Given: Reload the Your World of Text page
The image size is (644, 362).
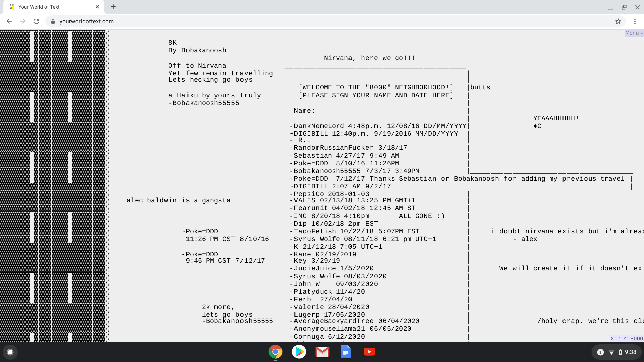Looking at the screenshot, I should (36, 21).
